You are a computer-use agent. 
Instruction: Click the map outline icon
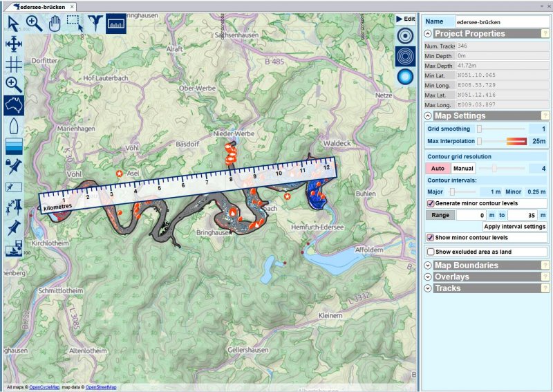(x=13, y=105)
